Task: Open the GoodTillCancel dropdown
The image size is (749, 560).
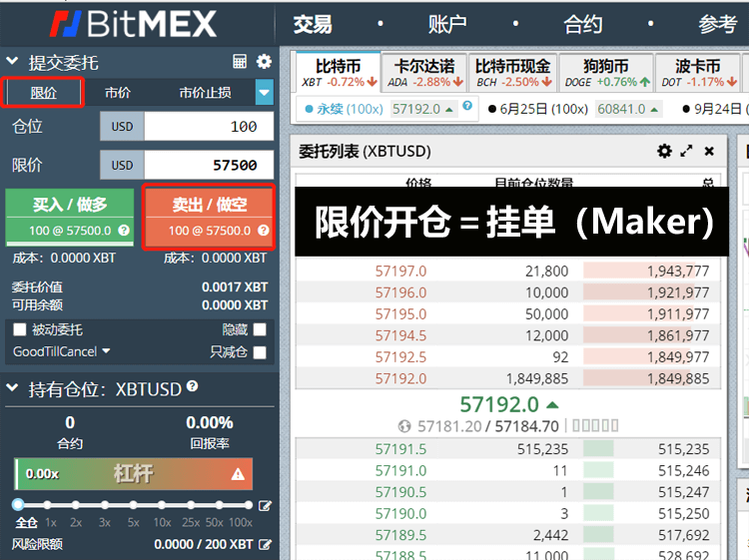Action: 62,351
